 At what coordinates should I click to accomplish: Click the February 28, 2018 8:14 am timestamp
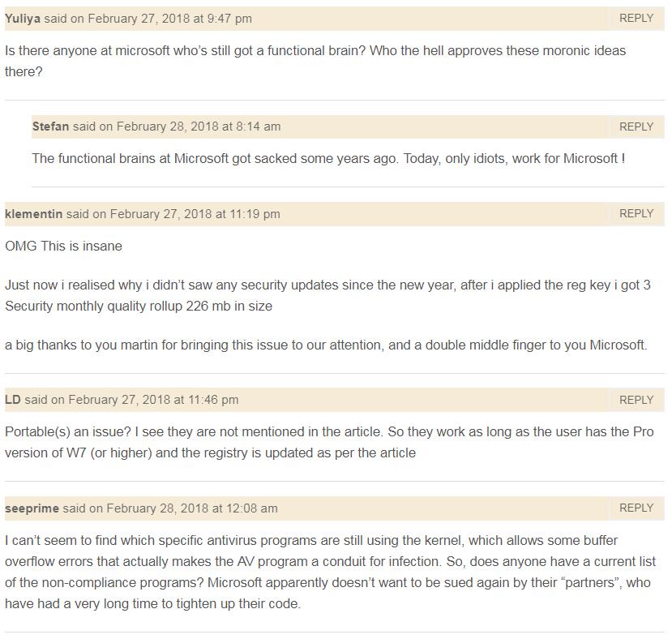pos(199,127)
